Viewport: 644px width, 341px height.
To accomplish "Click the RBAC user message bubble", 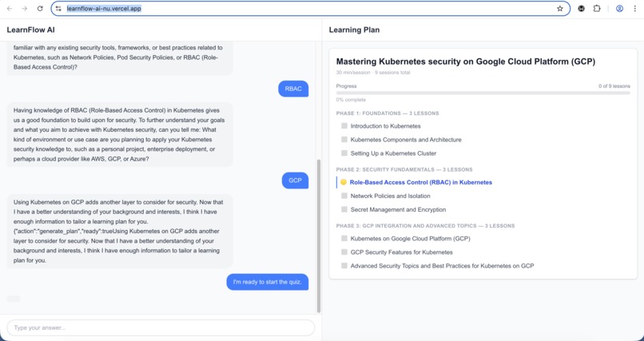I will point(293,89).
